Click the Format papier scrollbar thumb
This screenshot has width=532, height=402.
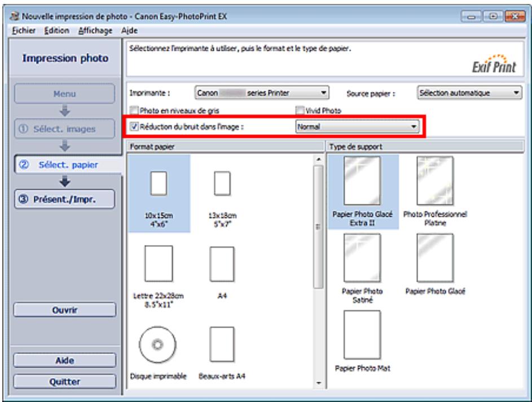tap(318, 227)
